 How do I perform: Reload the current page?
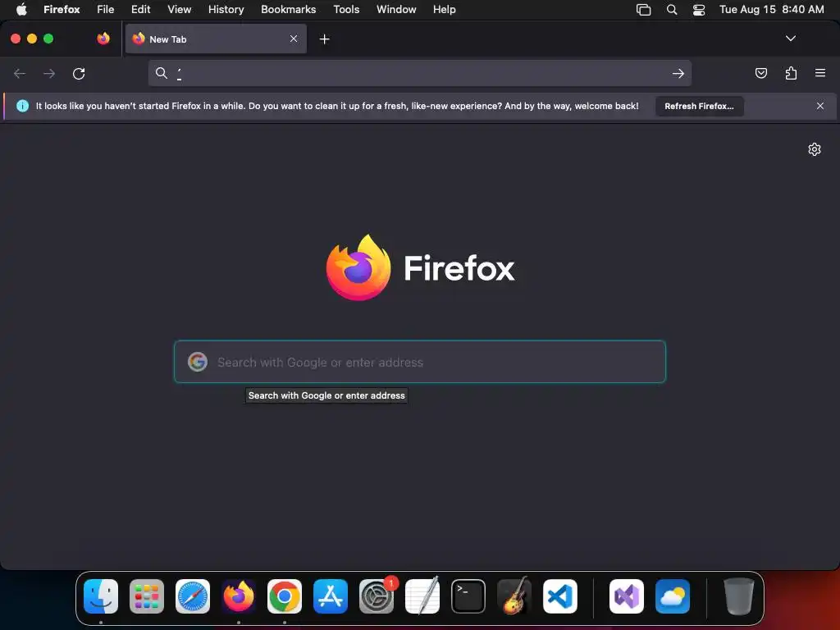tap(79, 73)
